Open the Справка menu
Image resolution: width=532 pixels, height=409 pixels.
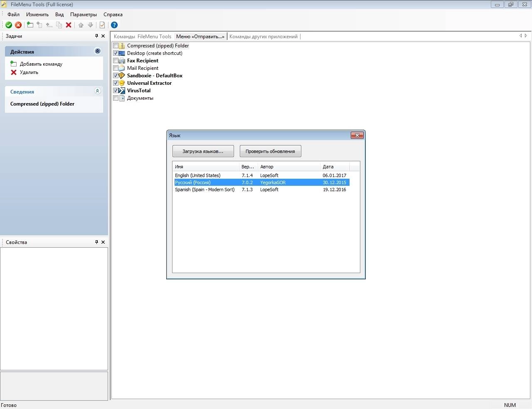pos(113,15)
